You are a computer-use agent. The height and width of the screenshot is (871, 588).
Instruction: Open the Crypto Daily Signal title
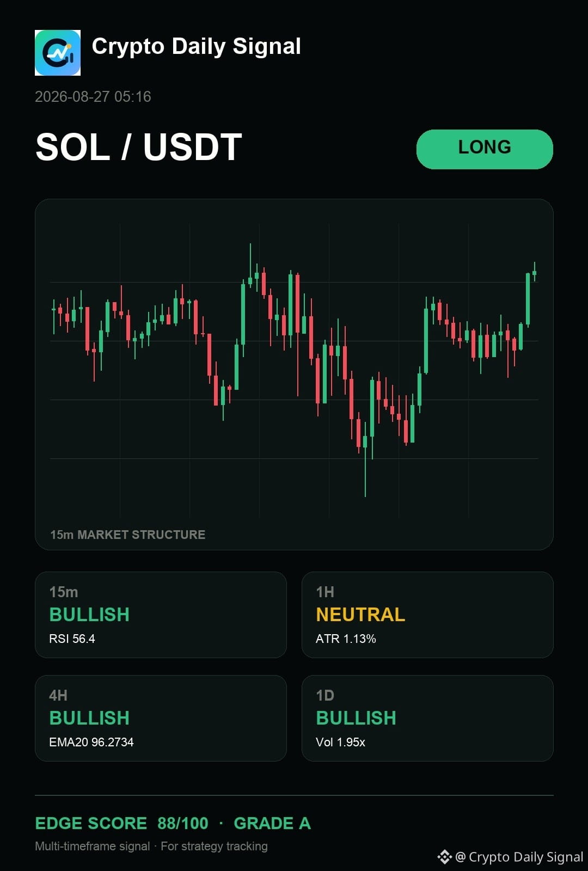click(196, 46)
